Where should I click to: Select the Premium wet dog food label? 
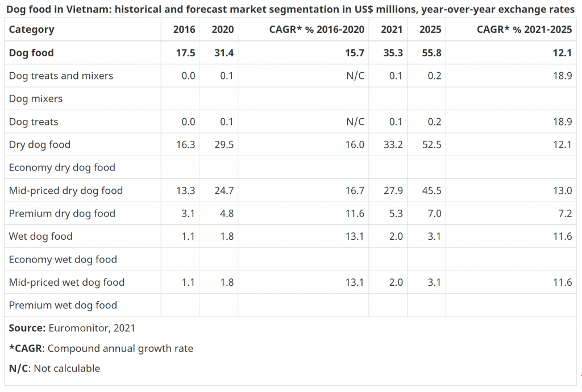tap(63, 305)
